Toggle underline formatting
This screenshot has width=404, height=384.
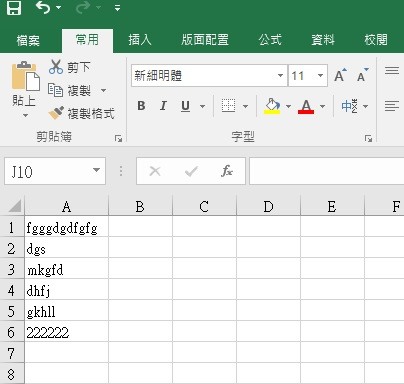(185, 106)
